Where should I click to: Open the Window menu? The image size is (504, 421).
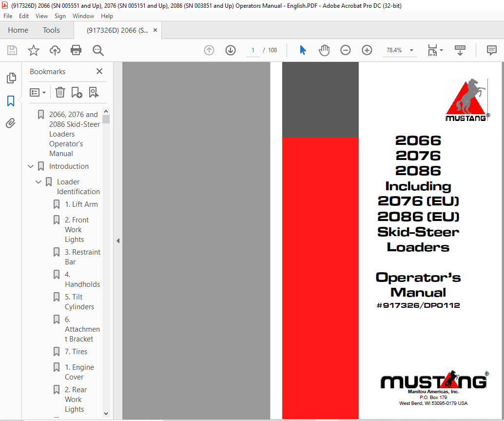[x=83, y=16]
